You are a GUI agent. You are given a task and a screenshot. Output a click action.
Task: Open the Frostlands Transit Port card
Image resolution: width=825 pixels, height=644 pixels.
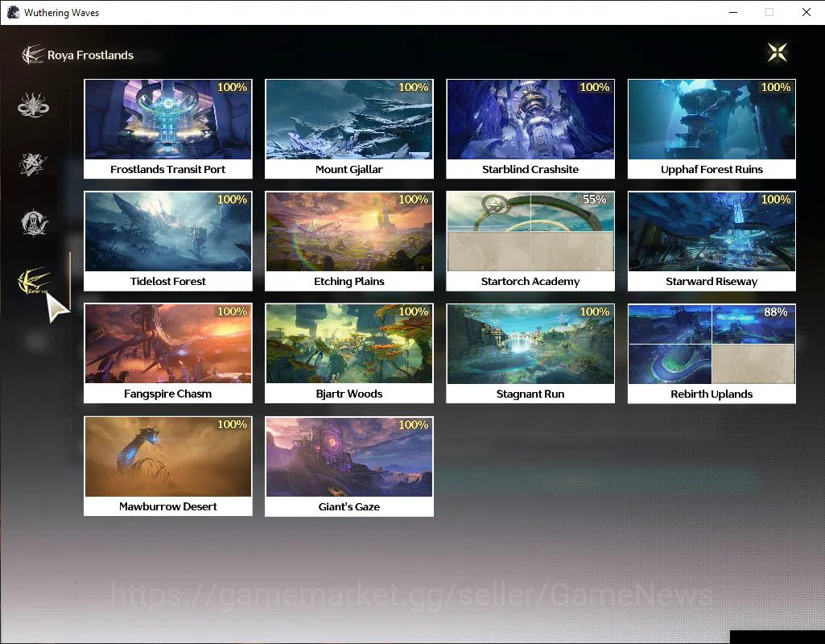click(168, 129)
